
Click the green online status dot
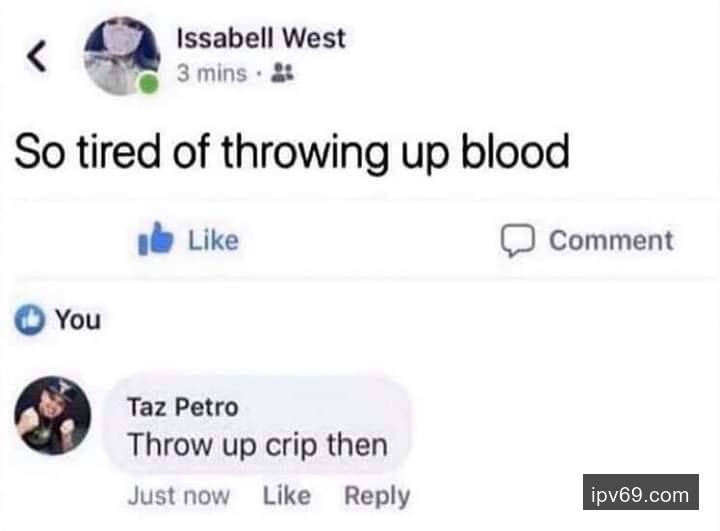pyautogui.click(x=148, y=85)
